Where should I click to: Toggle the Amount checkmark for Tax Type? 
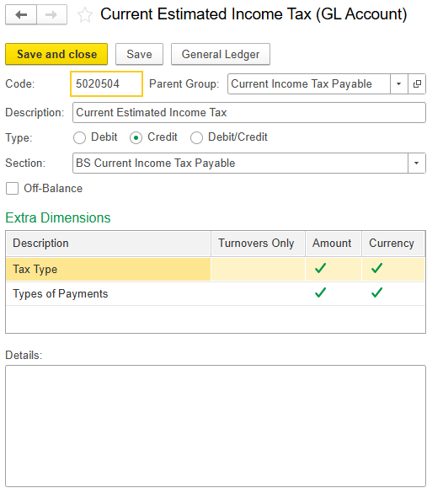[x=320, y=268]
